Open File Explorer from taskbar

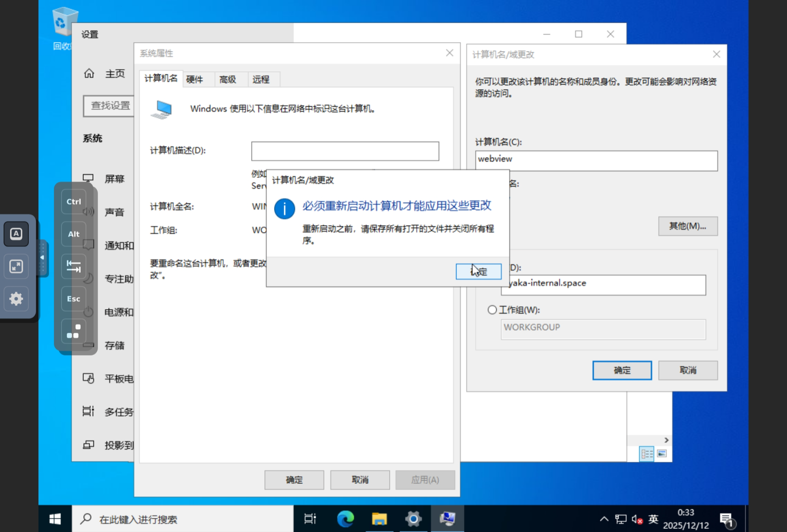click(379, 519)
